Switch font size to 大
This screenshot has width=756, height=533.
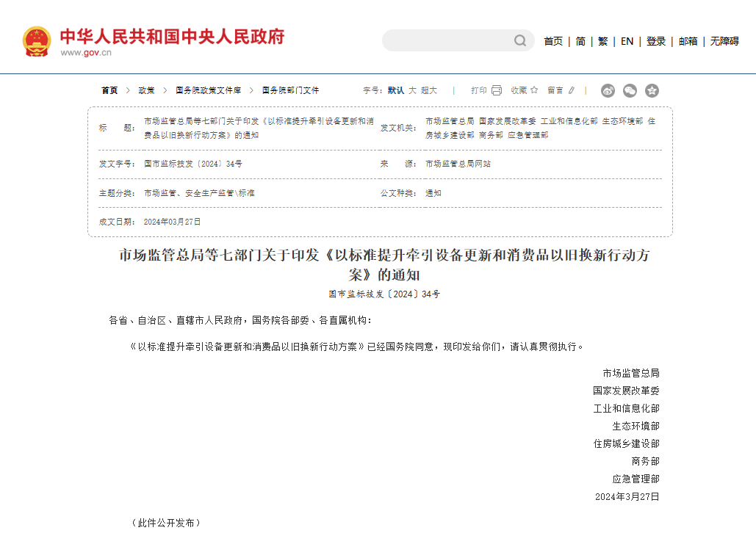412,90
